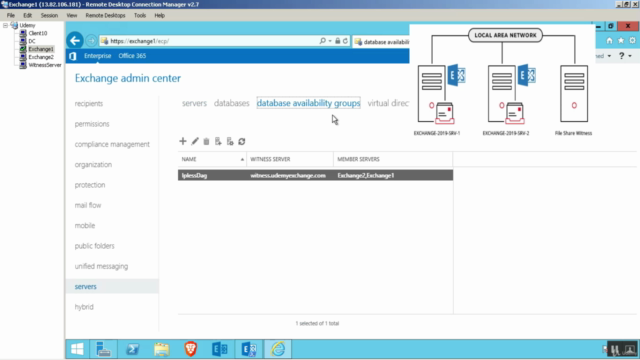The image size is (640, 360).
Task: Open the Remote Desktops menu
Action: (105, 16)
